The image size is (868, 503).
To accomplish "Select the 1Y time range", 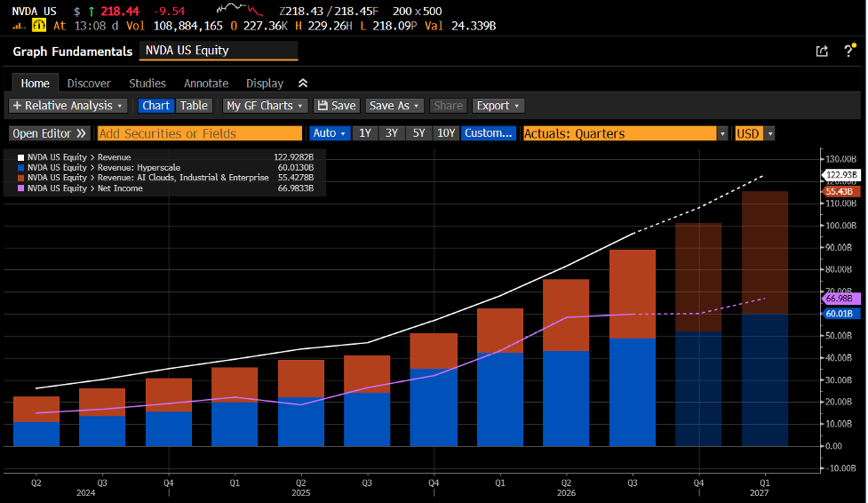I will pyautogui.click(x=365, y=133).
